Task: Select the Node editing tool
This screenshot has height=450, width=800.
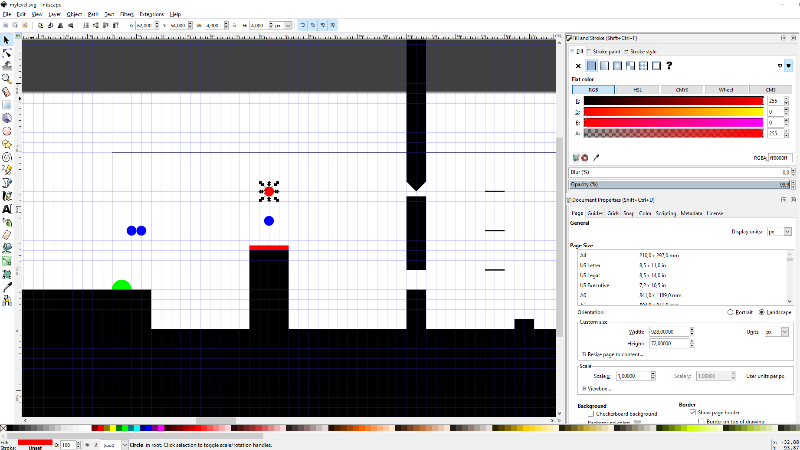Action: pyautogui.click(x=7, y=53)
